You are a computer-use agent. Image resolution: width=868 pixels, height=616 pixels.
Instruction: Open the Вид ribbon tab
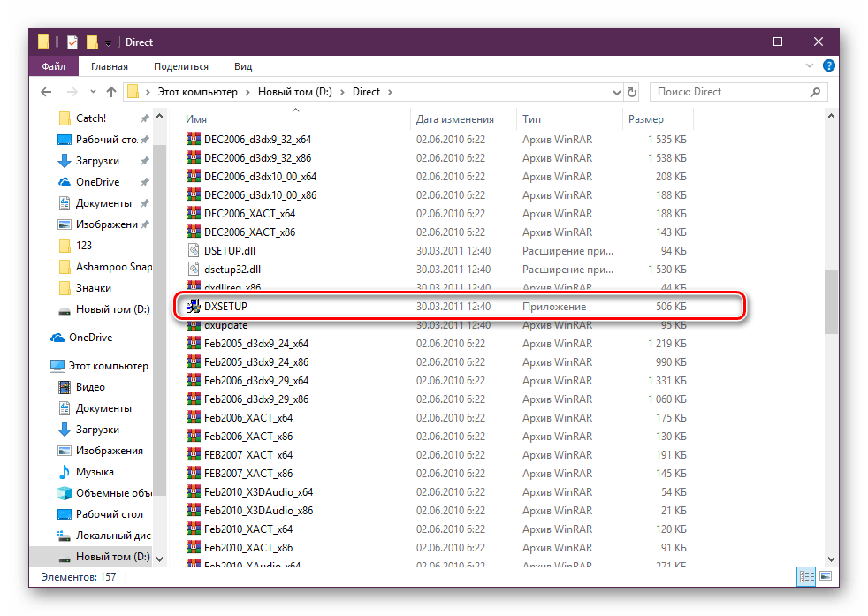[x=243, y=66]
